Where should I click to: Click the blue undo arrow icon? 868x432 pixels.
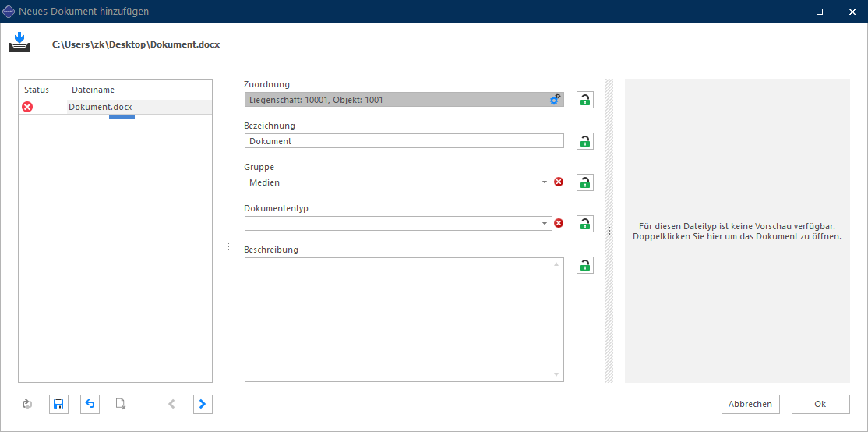(90, 404)
